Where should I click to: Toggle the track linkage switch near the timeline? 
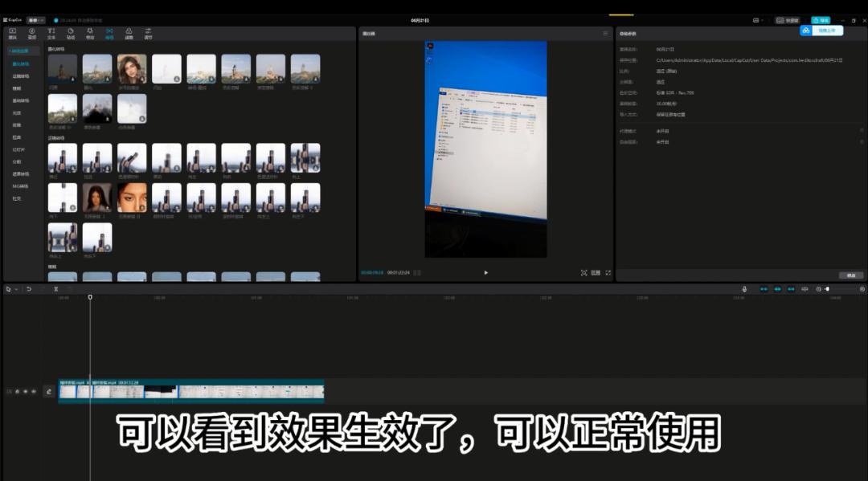click(x=789, y=289)
